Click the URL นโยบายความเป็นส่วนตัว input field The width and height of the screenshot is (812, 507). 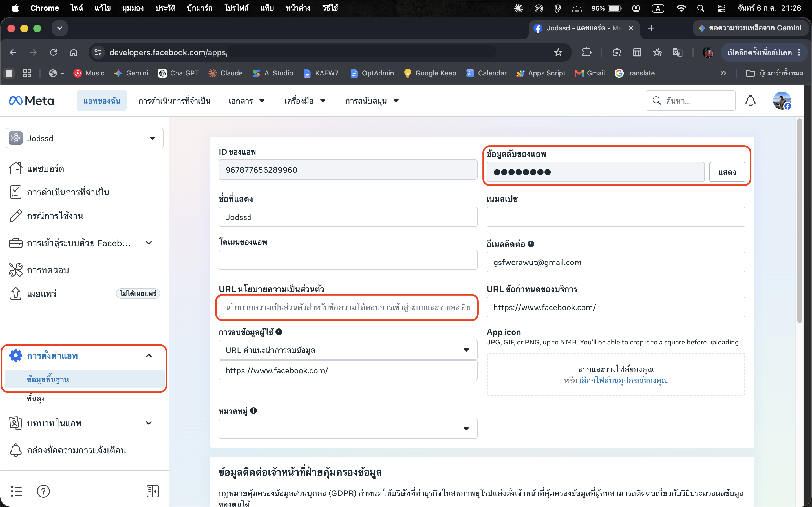pos(348,307)
